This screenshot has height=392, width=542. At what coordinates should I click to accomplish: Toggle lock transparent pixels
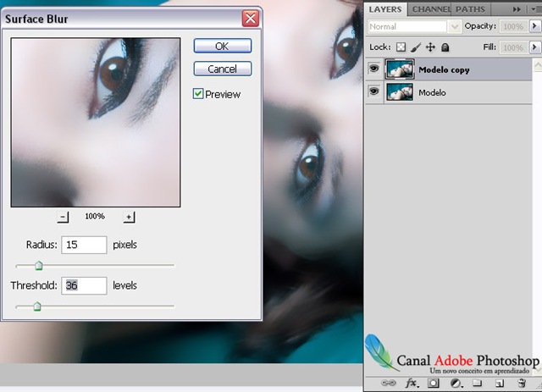[x=401, y=47]
